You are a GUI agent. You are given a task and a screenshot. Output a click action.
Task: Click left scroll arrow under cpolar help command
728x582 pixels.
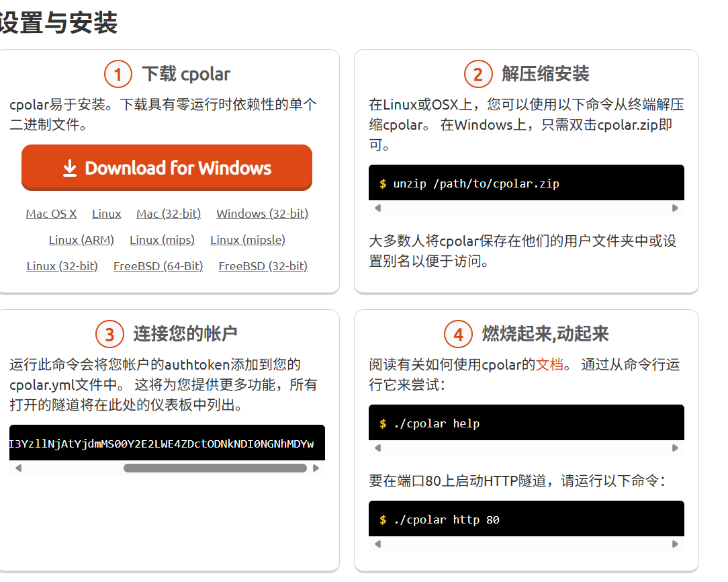tap(378, 448)
